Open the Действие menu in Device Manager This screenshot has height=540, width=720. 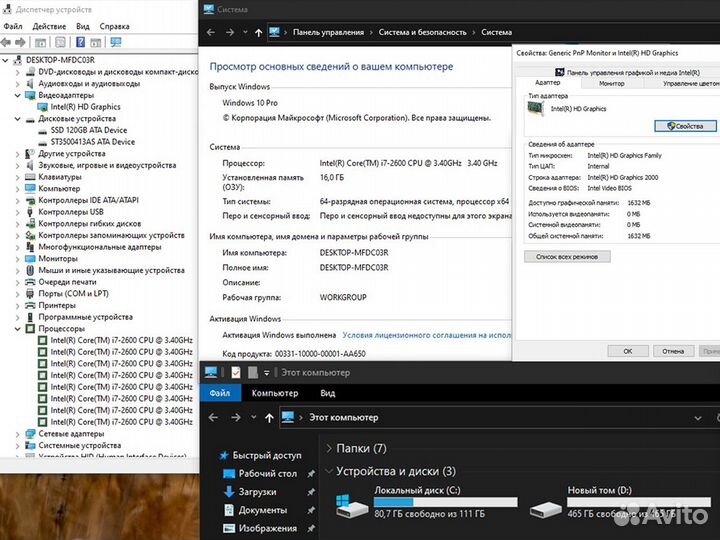pos(49,26)
